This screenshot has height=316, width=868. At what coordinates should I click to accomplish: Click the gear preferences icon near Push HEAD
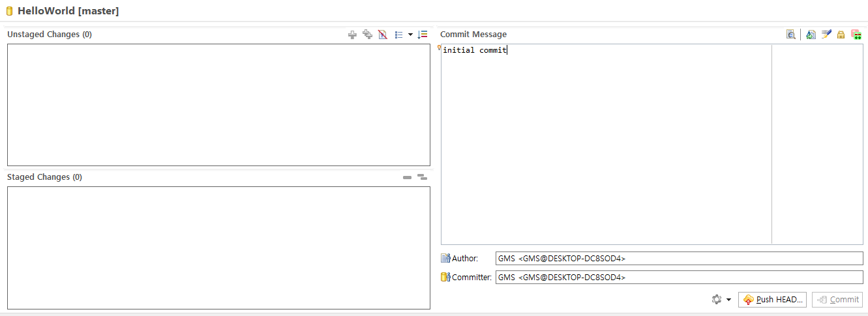[717, 300]
